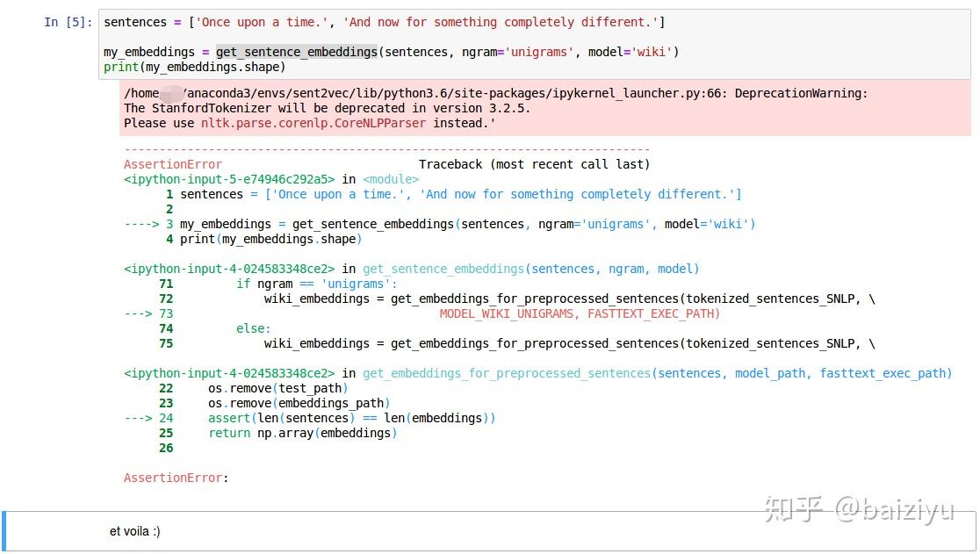Image resolution: width=980 pixels, height=554 pixels.
Task: Click the highlighted get_sentence_embeddings call in the code cell
Action: (x=296, y=52)
